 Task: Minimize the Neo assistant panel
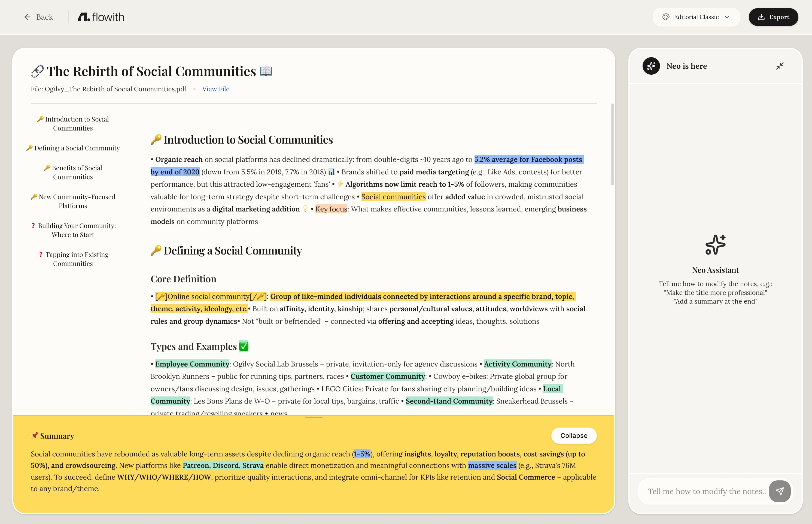tap(780, 66)
